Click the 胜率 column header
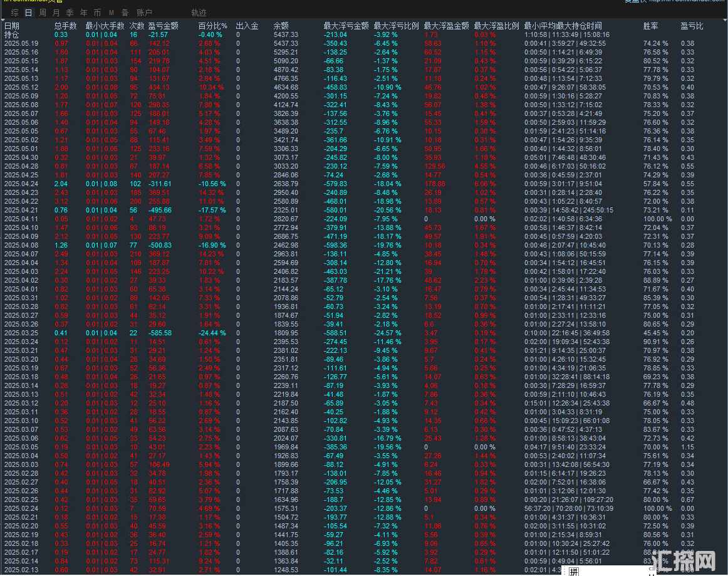This screenshot has width=728, height=576. (x=651, y=26)
